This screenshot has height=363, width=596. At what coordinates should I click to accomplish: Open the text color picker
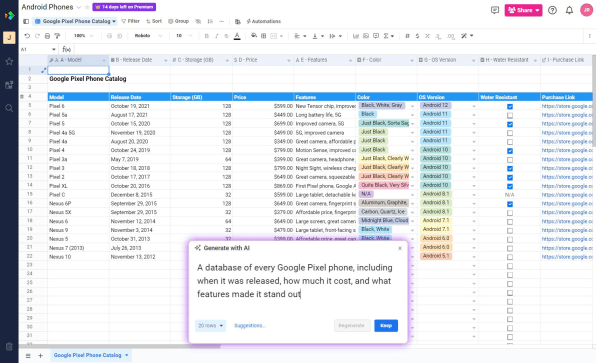(x=237, y=36)
